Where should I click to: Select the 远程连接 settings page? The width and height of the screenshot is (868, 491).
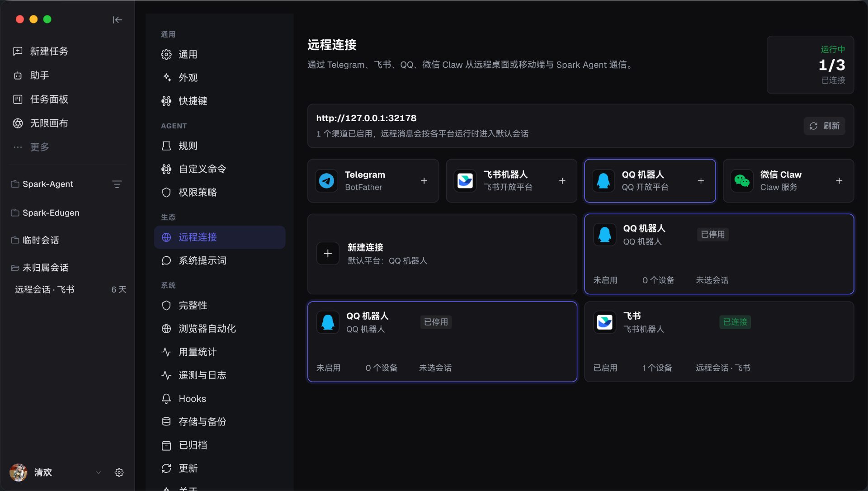[220, 237]
